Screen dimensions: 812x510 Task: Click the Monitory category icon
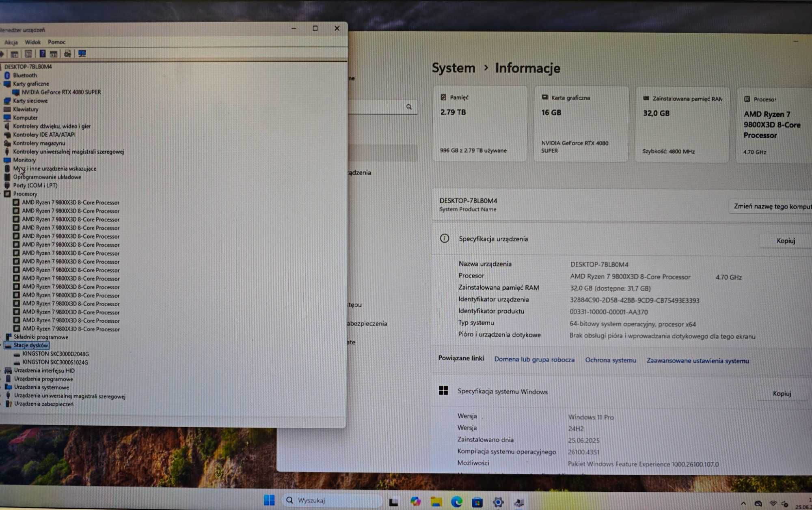click(7, 160)
